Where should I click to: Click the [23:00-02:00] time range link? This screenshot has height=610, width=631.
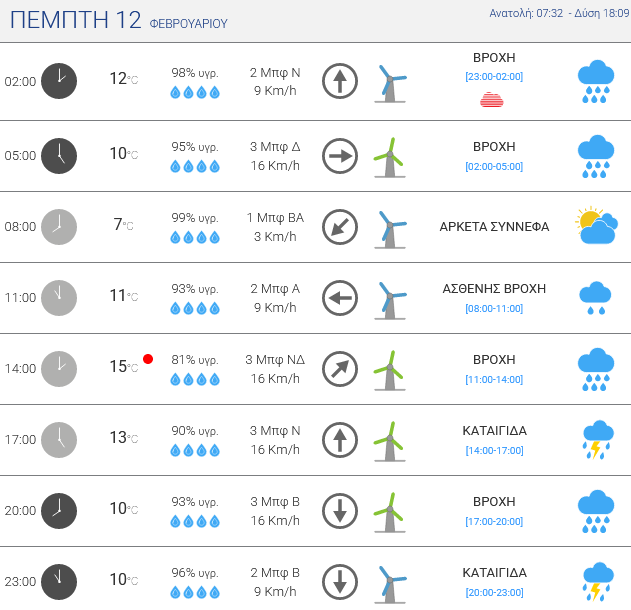pos(494,76)
